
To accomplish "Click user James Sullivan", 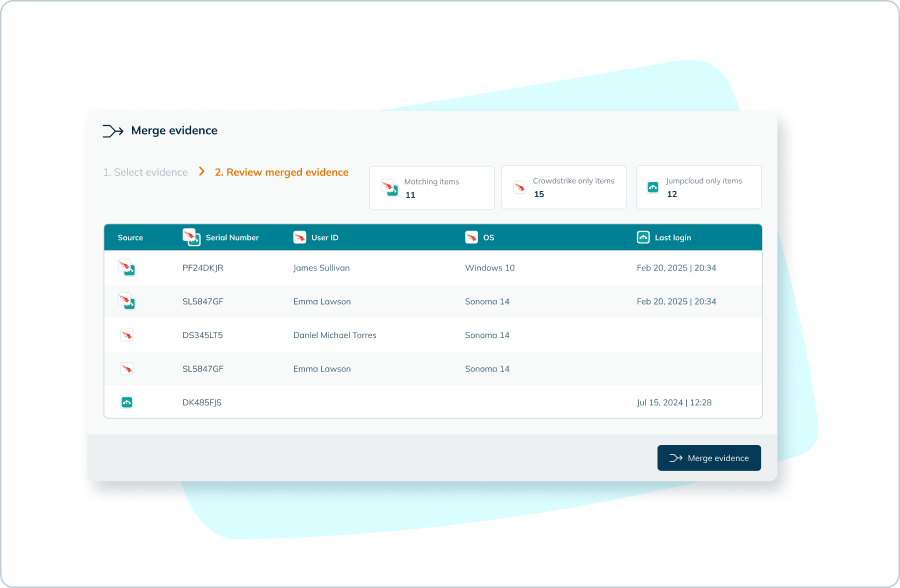I will [321, 268].
